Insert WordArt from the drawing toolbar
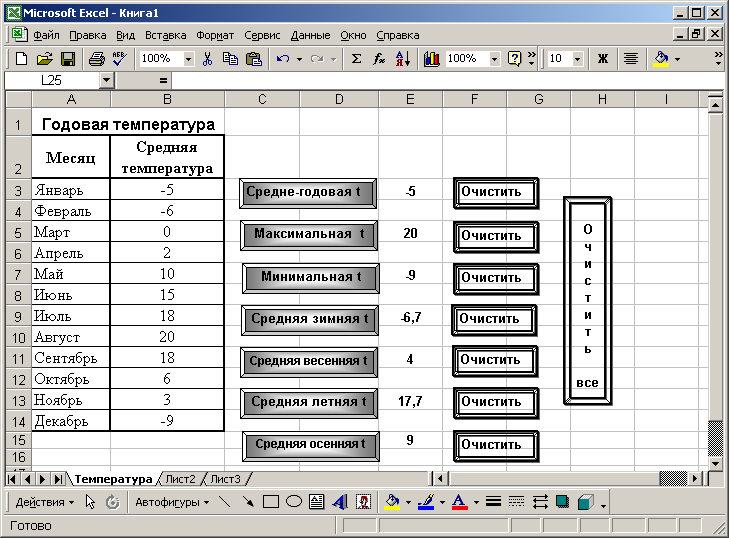This screenshot has height=538, width=729. tap(340, 502)
